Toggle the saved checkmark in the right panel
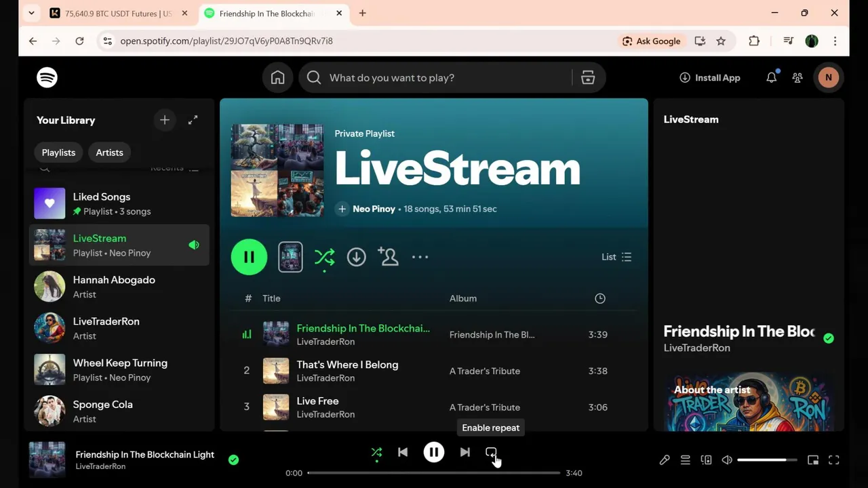The image size is (868, 488). [829, 338]
